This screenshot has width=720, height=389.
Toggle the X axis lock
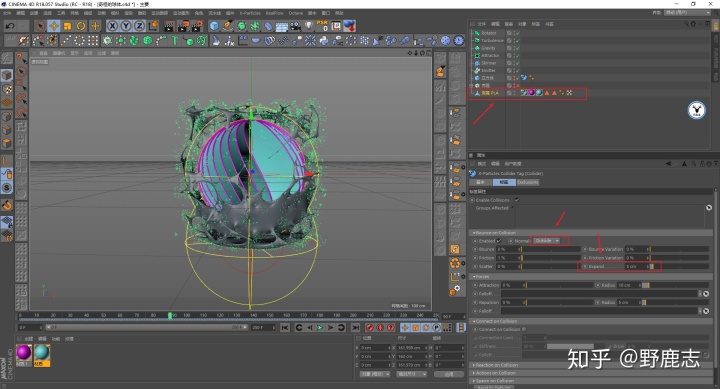(112, 26)
